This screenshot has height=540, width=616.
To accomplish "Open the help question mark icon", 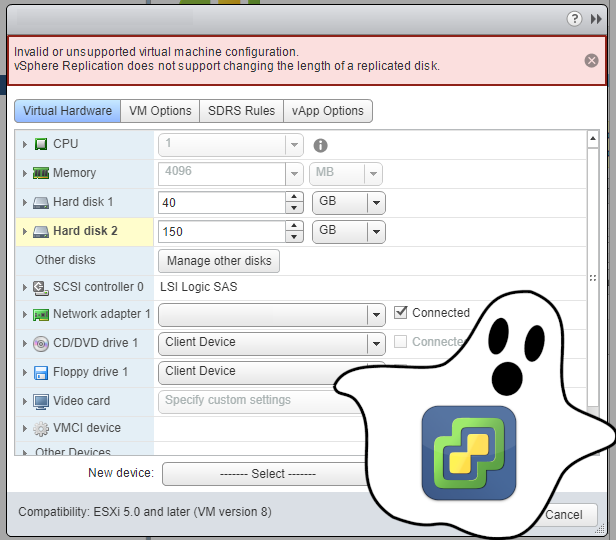I will (574, 18).
